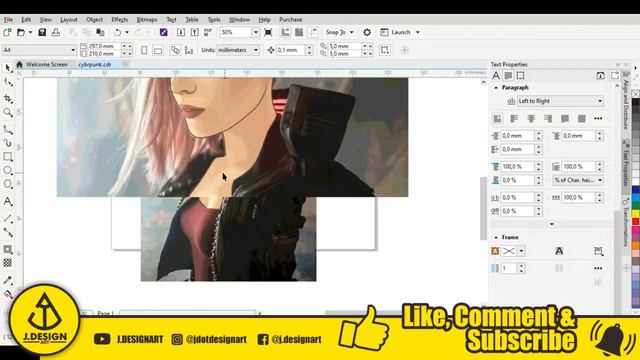Select the Freehand curve tool
This screenshot has height=360, width=640.
point(7,129)
